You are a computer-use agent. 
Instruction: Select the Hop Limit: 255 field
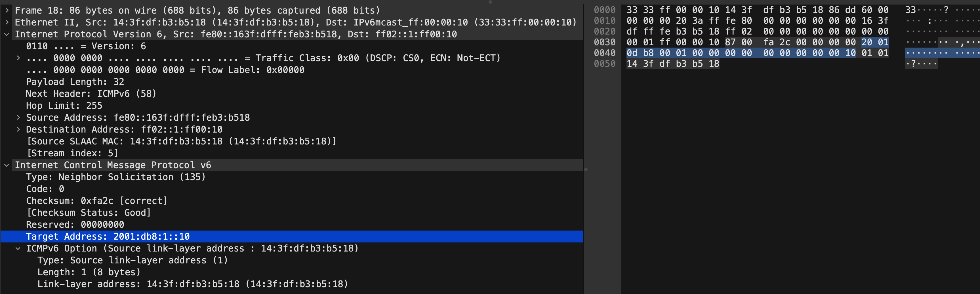tap(64, 106)
